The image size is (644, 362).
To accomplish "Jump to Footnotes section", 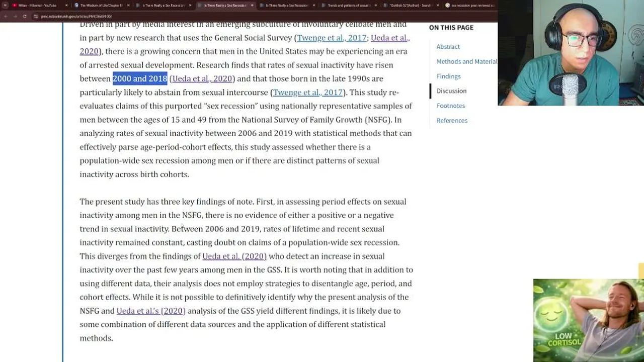I will [451, 106].
